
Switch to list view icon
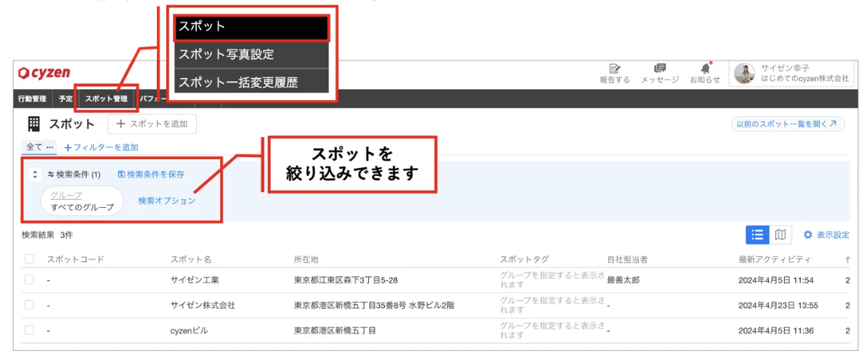(757, 235)
